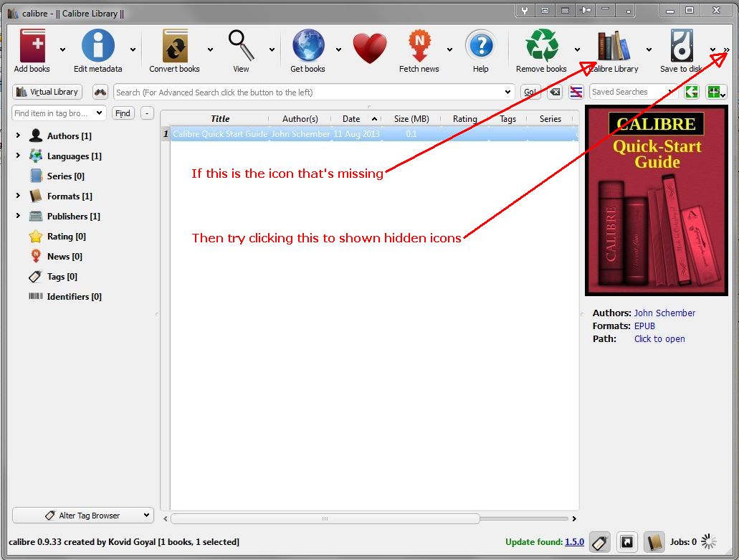Click the Quick-Start Guide cover image
739x560 pixels.
point(657,200)
